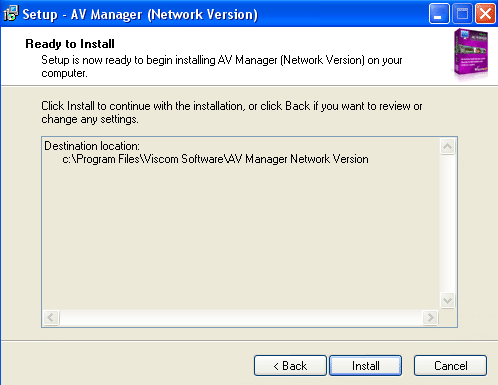Click the disabled maximize button
The width and height of the screenshot is (498, 385).
pyautogui.click(x=462, y=14)
